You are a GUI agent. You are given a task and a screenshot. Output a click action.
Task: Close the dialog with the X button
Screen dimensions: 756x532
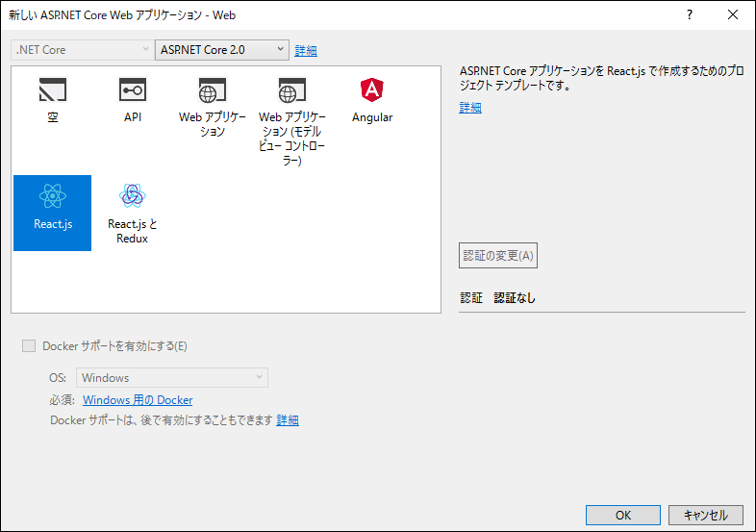(733, 15)
